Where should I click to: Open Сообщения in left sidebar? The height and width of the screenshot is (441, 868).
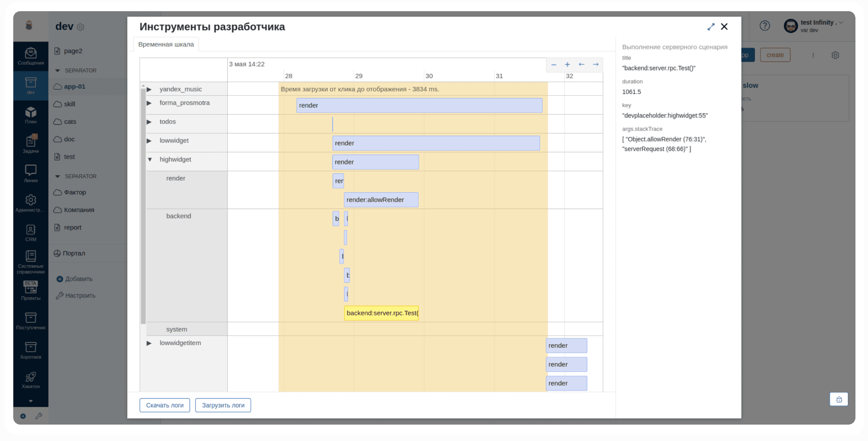(31, 56)
